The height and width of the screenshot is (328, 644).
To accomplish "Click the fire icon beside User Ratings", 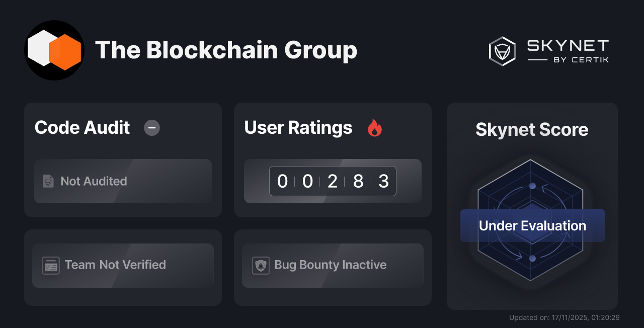I will 374,129.
